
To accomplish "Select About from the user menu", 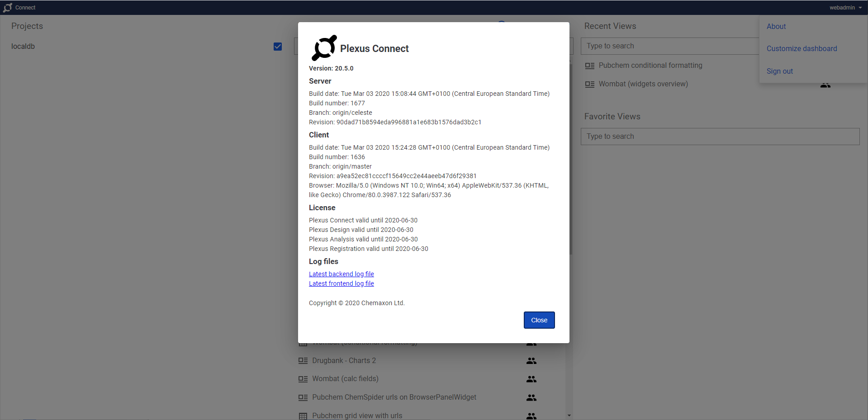I will pos(776,27).
